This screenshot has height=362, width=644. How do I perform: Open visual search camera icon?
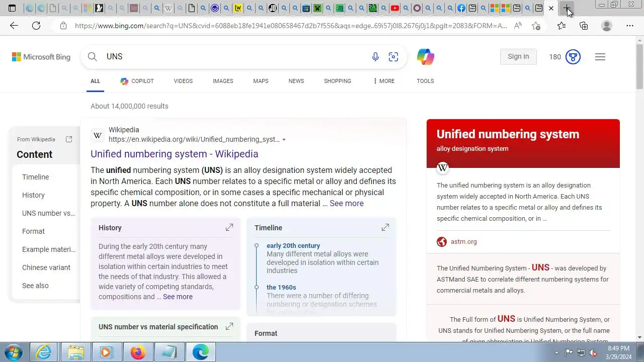(393, 57)
